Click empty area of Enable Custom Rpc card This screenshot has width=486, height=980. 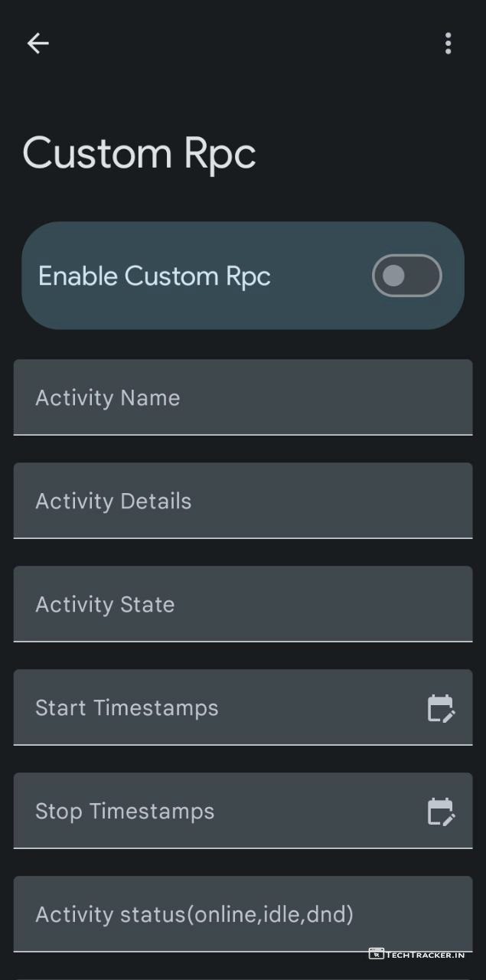click(x=321, y=306)
